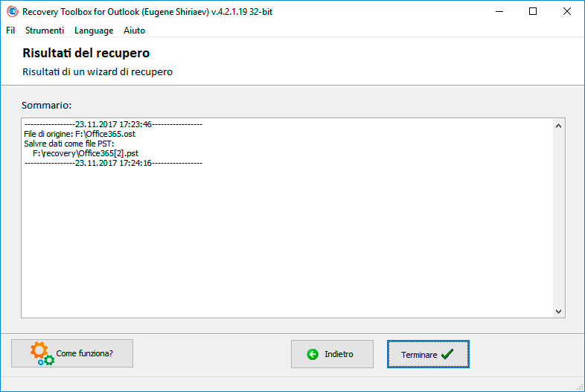This screenshot has width=585, height=392.
Task: Finish the wizard with Terminare
Action: click(x=428, y=354)
